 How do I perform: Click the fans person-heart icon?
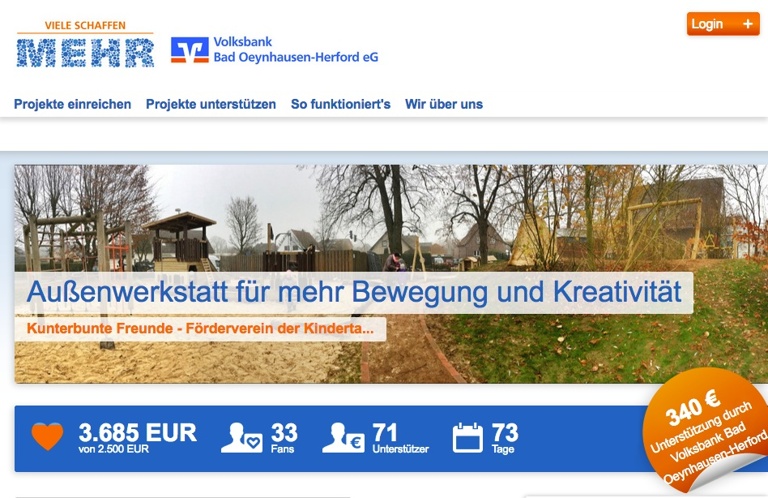(241, 438)
